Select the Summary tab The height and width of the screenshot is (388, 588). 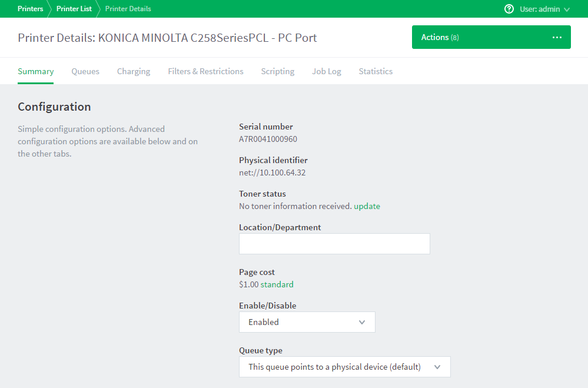tap(36, 71)
